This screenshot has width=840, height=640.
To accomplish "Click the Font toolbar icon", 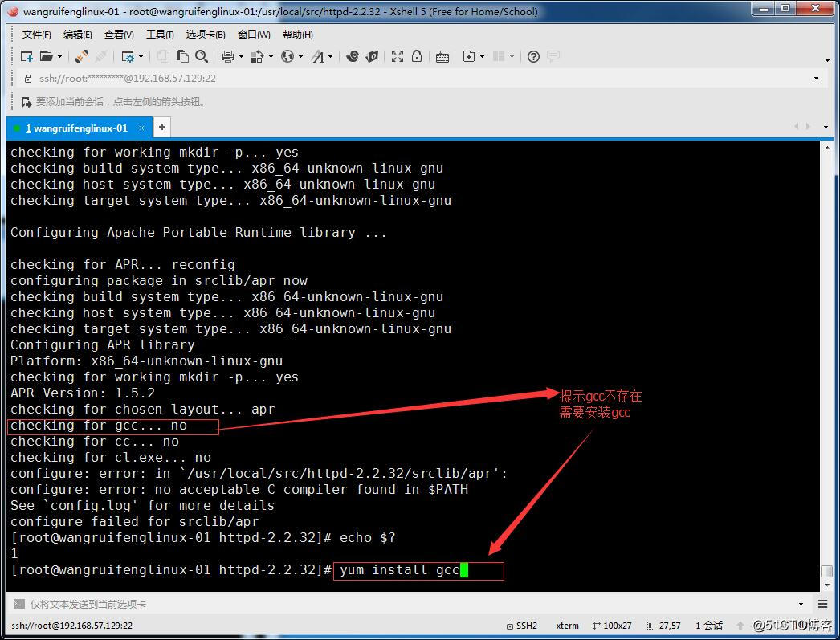I will click(x=318, y=56).
